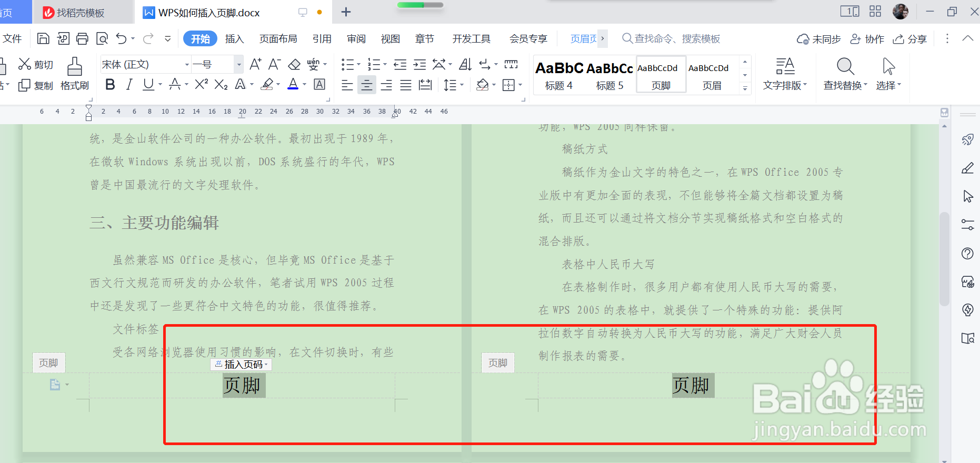Expand bullet list dropdown arrow
Viewport: 980px width, 463px height.
[359, 65]
